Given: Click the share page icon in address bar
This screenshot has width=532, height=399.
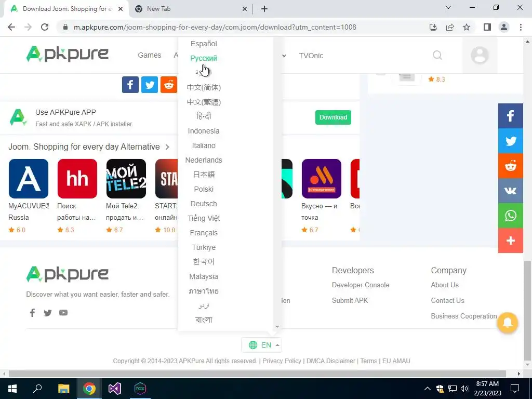Looking at the screenshot, I should pyautogui.click(x=450, y=27).
